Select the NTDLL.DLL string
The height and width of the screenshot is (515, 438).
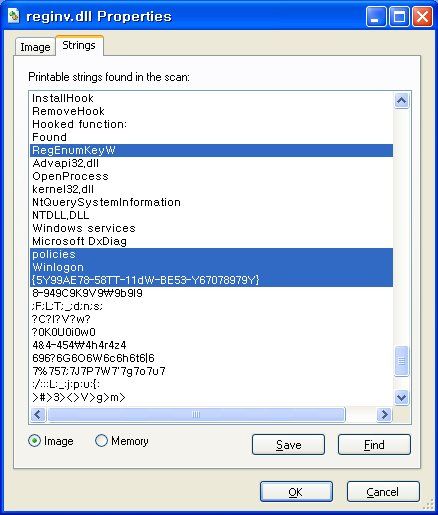click(x=212, y=215)
